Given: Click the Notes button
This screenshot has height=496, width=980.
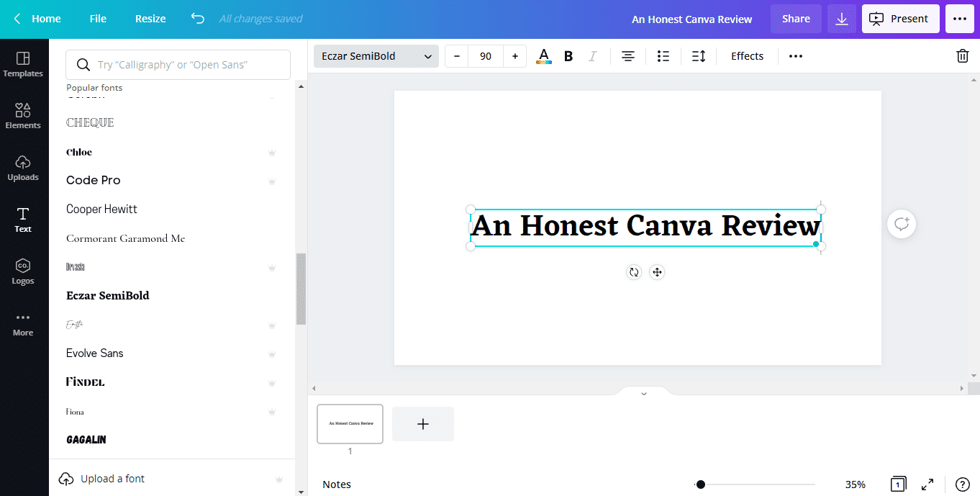Looking at the screenshot, I should click(x=337, y=484).
